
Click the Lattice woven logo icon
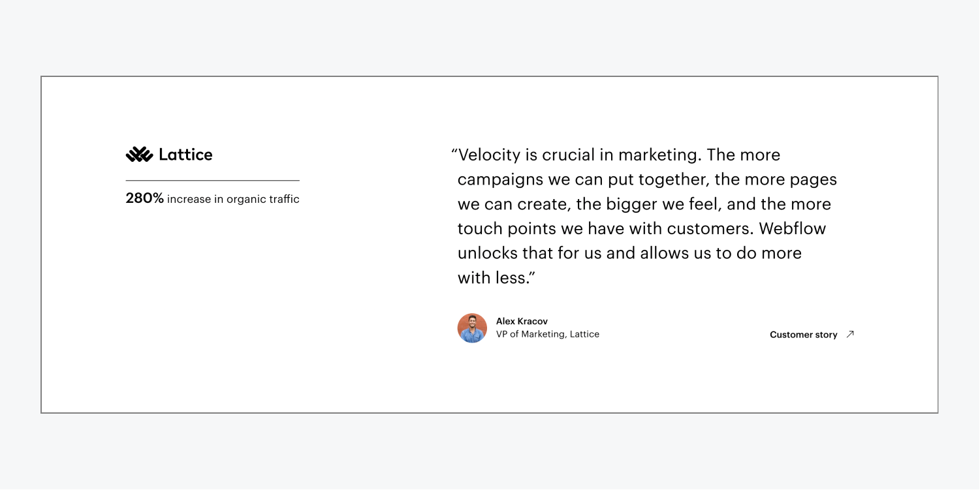click(138, 155)
